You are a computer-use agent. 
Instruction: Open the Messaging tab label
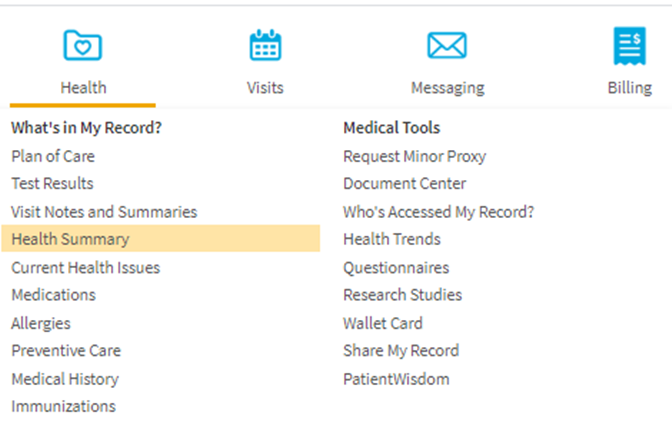click(x=448, y=88)
